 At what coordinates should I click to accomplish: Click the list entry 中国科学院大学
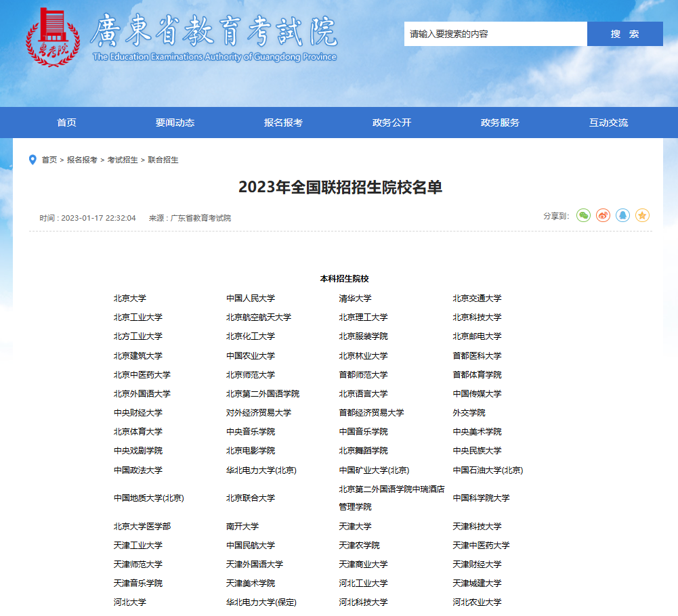(x=481, y=498)
